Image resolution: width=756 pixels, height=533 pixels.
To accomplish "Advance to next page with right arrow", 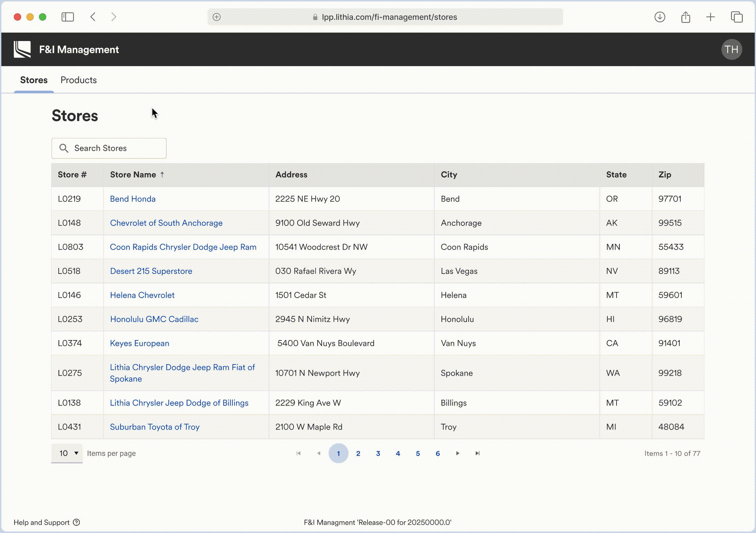I will tap(457, 453).
